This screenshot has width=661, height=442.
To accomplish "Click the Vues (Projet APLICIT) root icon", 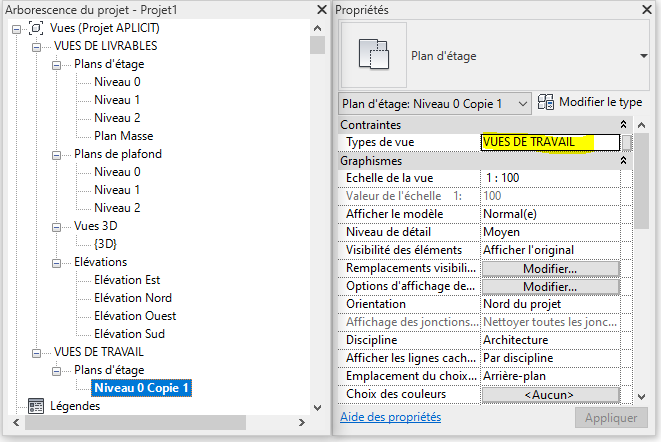I will click(x=36, y=28).
